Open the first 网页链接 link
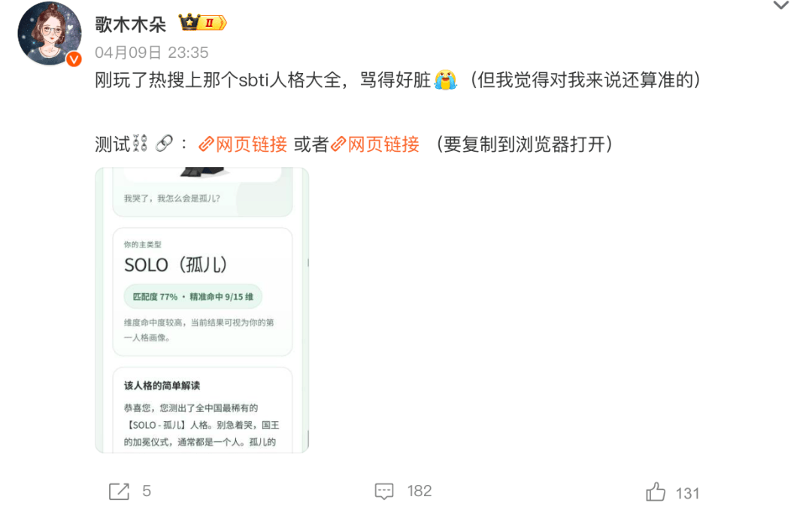The image size is (812, 506). (x=242, y=144)
